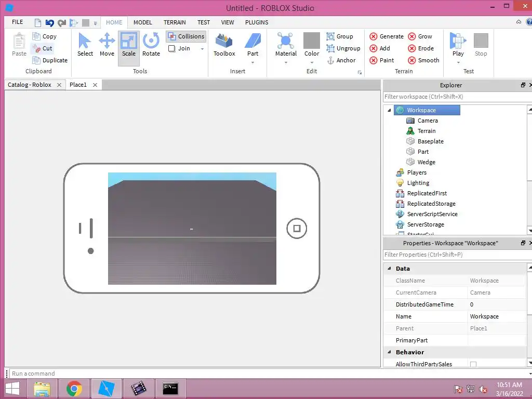532x399 pixels.
Task: Open Color dropdown arrow
Action: (x=312, y=62)
